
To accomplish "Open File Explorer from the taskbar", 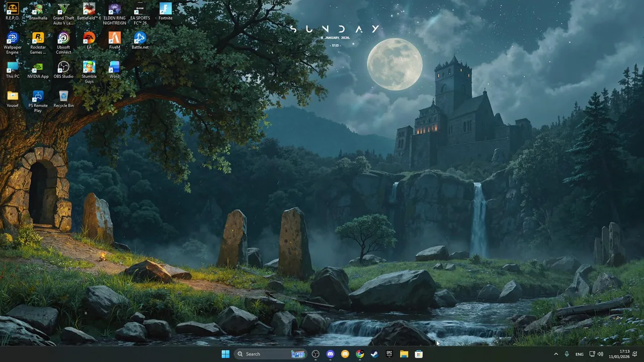I will point(404,354).
